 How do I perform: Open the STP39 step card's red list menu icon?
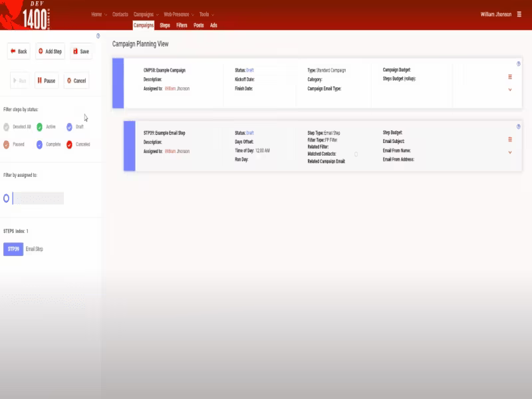pos(510,140)
